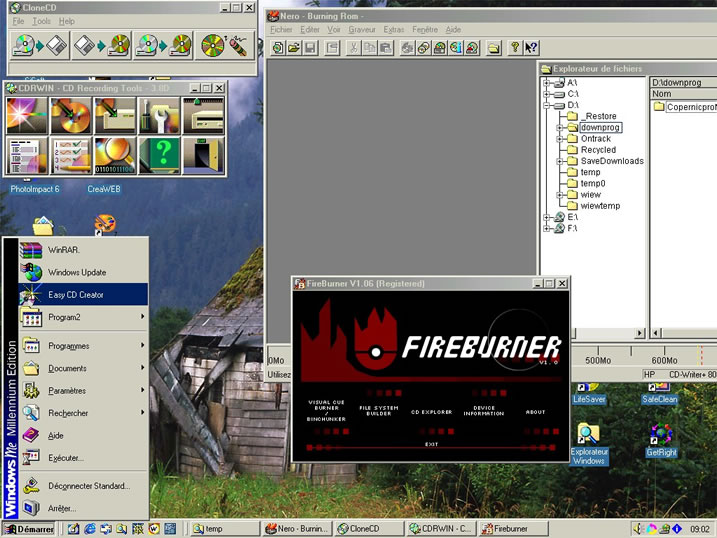Expand the Ontrack folder node

560,139
